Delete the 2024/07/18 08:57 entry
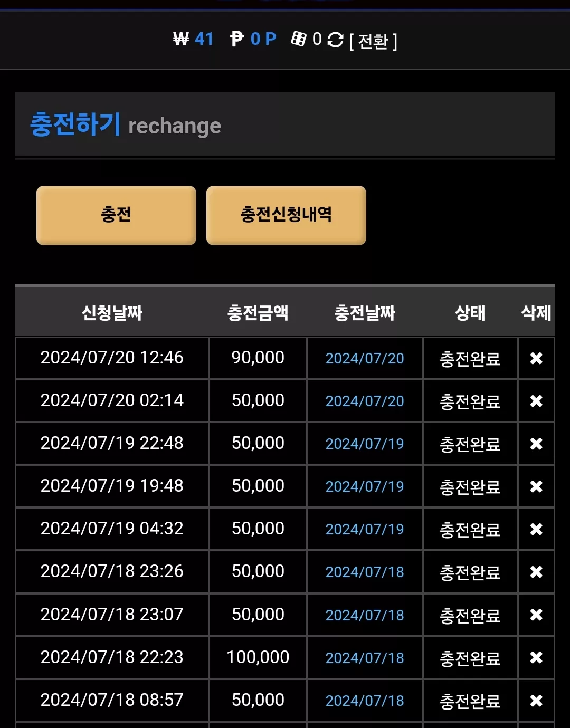The height and width of the screenshot is (728, 570). click(x=536, y=701)
